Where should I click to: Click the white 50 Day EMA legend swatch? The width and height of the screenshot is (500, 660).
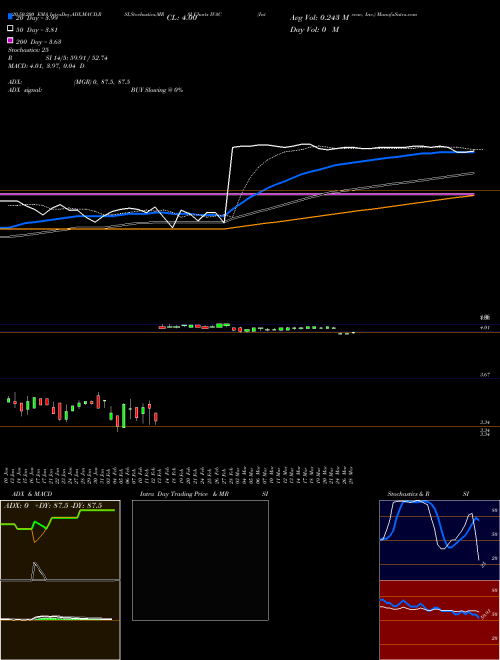click(x=10, y=29)
